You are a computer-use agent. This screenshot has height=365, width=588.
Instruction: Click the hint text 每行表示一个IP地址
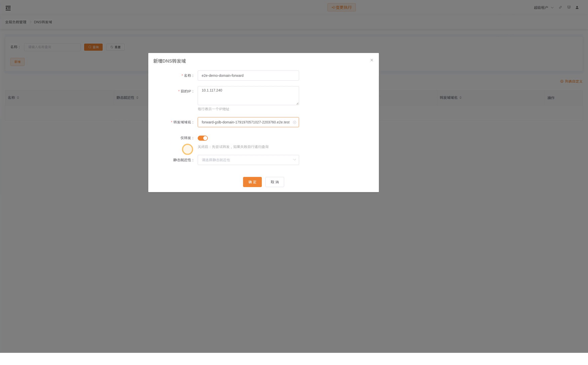click(x=213, y=109)
